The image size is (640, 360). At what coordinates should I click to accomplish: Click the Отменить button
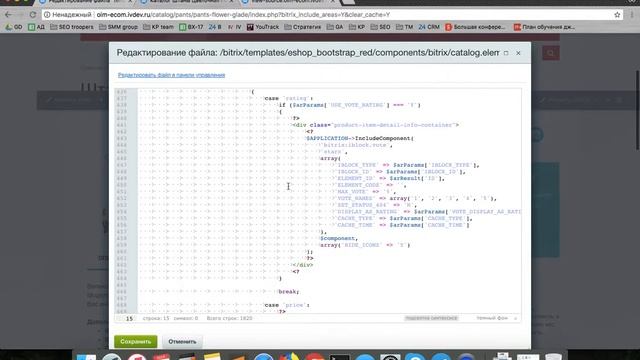coord(182,342)
